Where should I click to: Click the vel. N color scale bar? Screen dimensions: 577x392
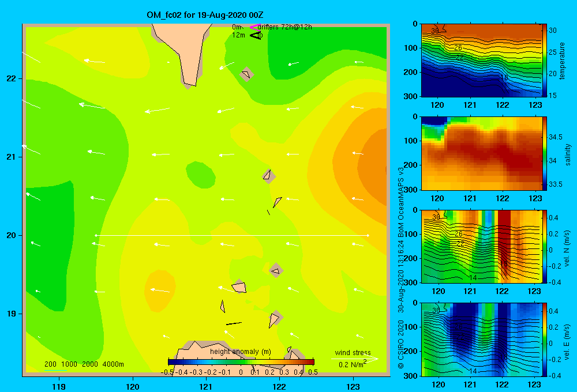point(544,246)
